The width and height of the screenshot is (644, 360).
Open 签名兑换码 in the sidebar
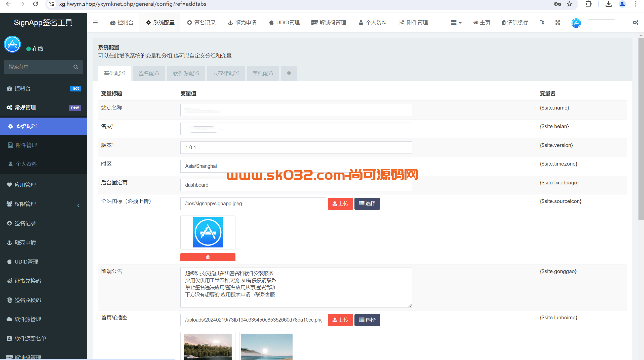pyautogui.click(x=43, y=300)
